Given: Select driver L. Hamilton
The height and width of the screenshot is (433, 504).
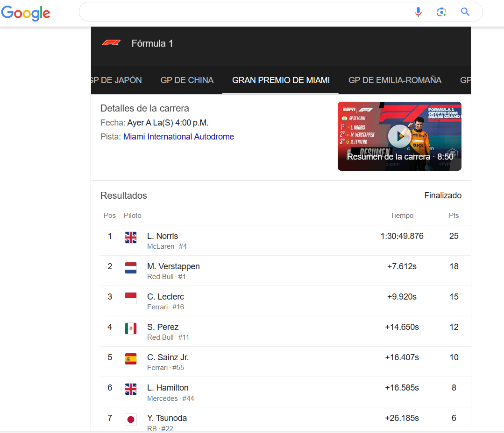Looking at the screenshot, I should click(x=168, y=388).
